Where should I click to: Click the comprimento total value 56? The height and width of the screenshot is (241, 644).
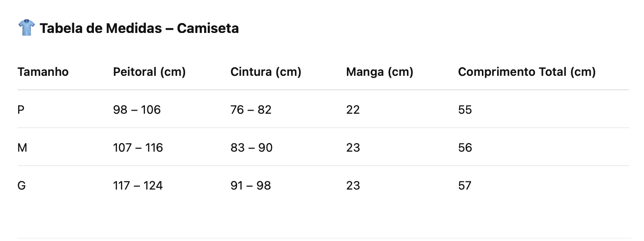coord(465,148)
